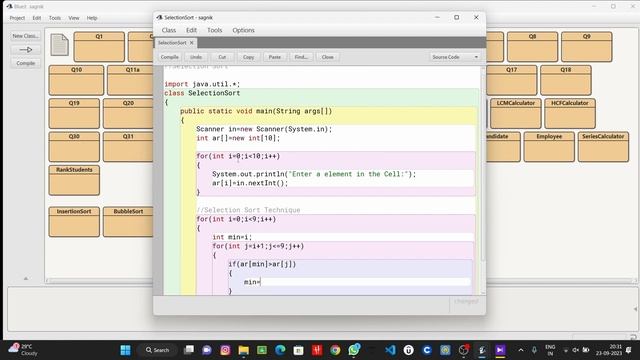Click New Class... button in BlueJ
Image resolution: width=640 pixels, height=360 pixels.
pos(25,36)
